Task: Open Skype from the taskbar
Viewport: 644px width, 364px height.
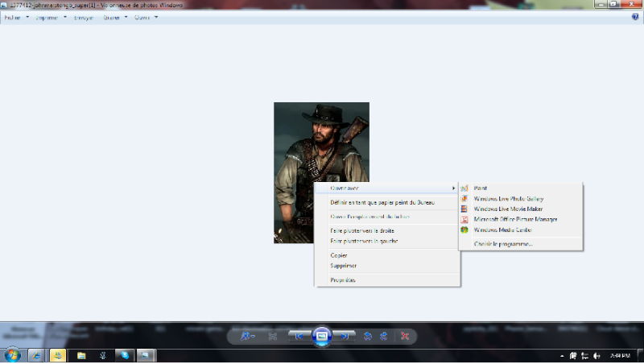Action: [125, 356]
